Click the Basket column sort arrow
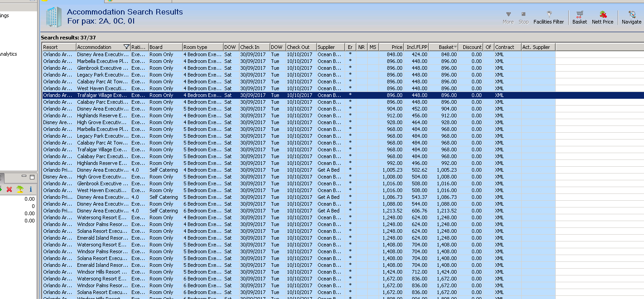Image resolution: width=644 pixels, height=299 pixels. (x=455, y=47)
